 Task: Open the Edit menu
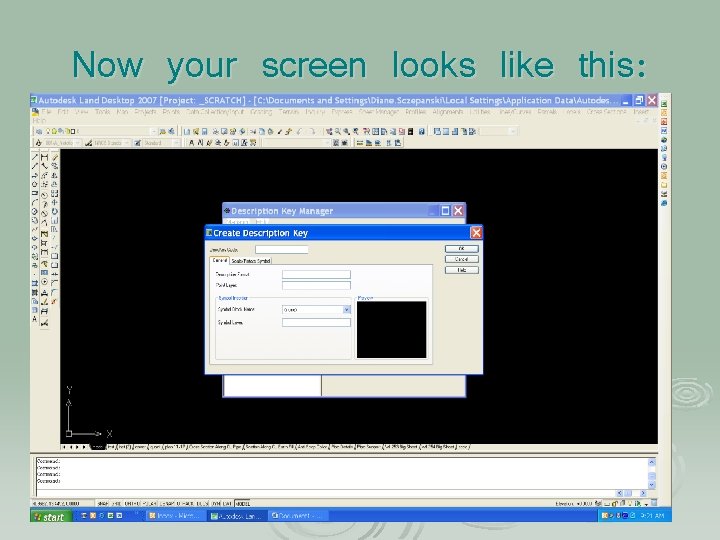pos(63,112)
